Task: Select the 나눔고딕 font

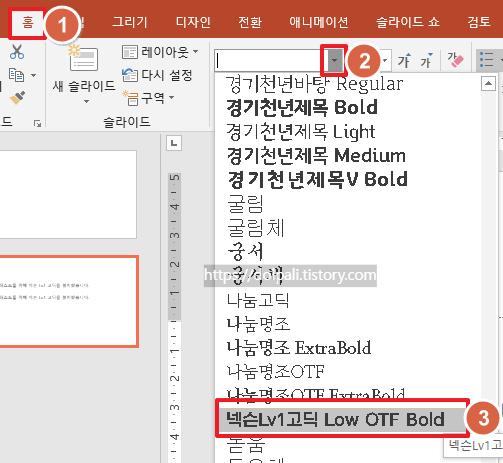Action: tap(258, 300)
